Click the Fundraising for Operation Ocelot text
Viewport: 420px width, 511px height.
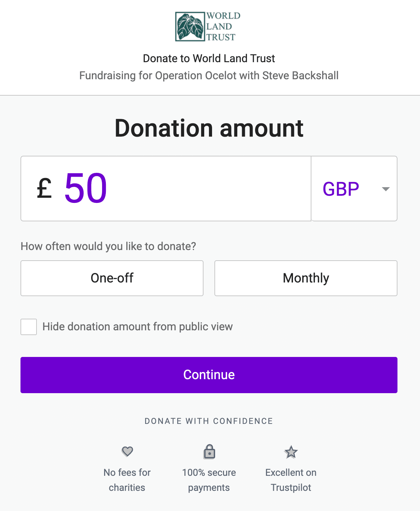pos(209,75)
